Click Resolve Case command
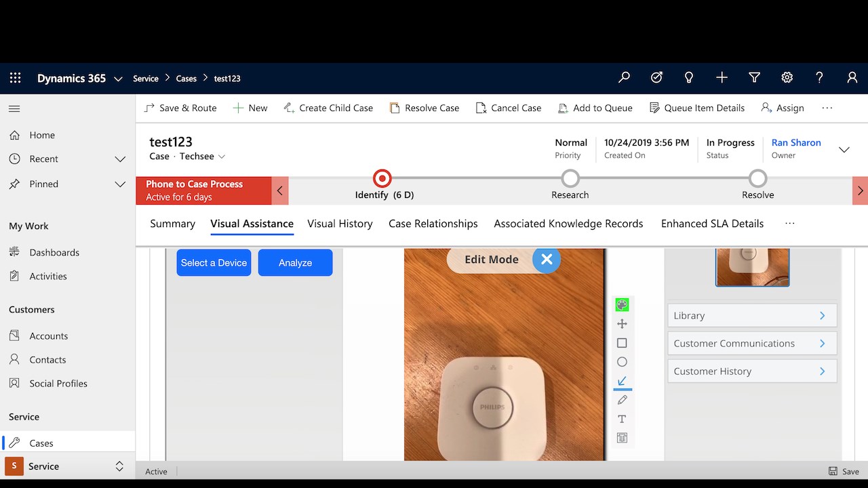This screenshot has width=868, height=488. (x=425, y=108)
